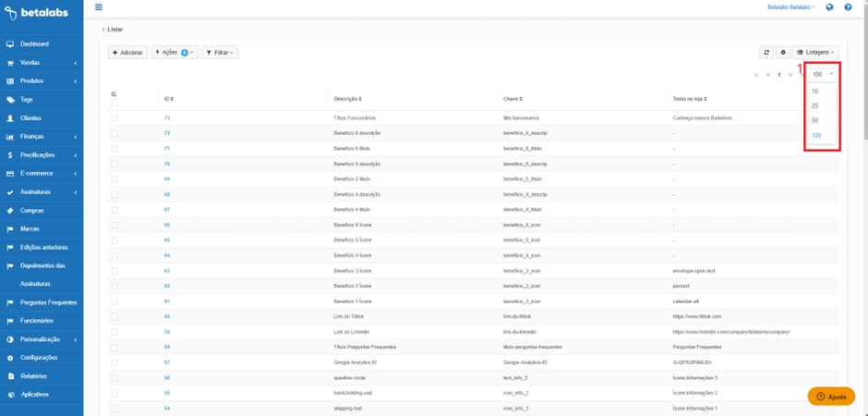This screenshot has width=868, height=416.
Task: Check the row with ID 57
Action: pyautogui.click(x=115, y=362)
